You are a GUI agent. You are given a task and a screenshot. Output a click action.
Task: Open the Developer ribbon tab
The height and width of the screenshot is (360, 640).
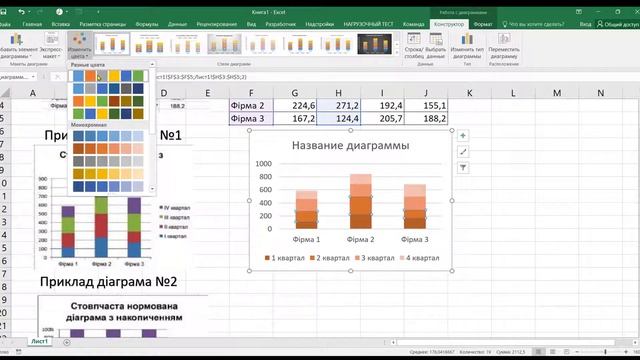(x=280, y=24)
